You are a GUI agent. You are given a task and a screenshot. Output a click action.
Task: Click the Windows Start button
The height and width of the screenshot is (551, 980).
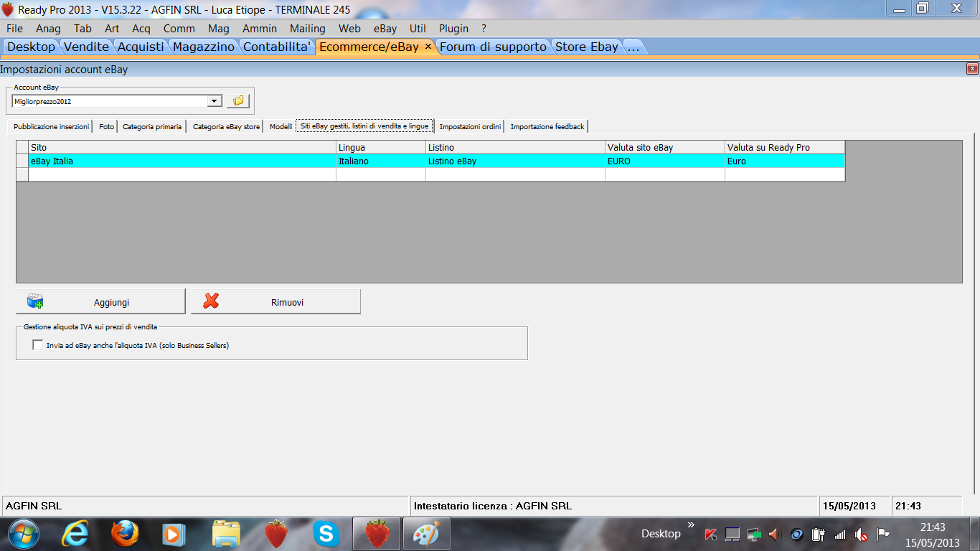(24, 534)
